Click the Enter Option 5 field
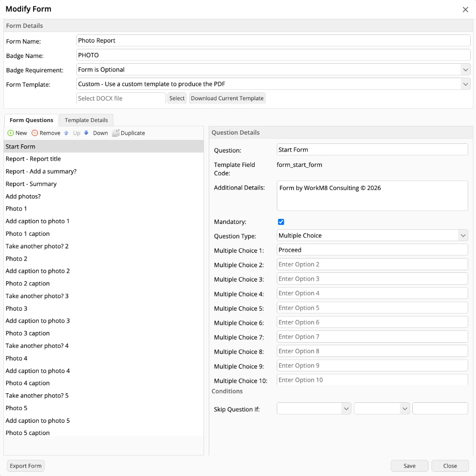The width and height of the screenshot is (476, 476). pyautogui.click(x=372, y=308)
